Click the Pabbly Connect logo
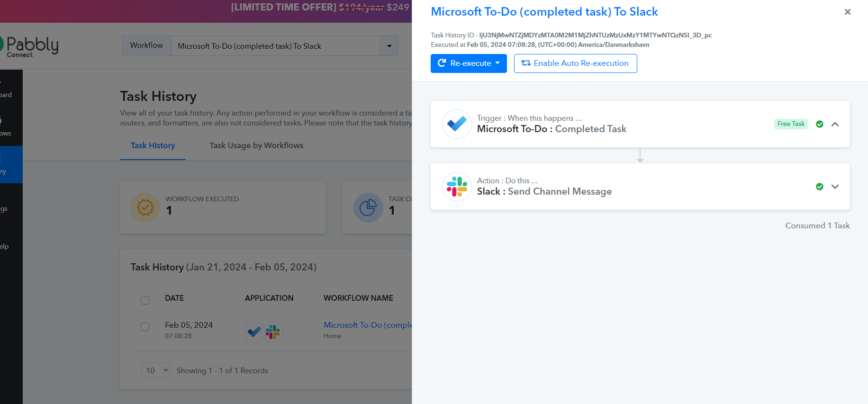 click(x=29, y=46)
